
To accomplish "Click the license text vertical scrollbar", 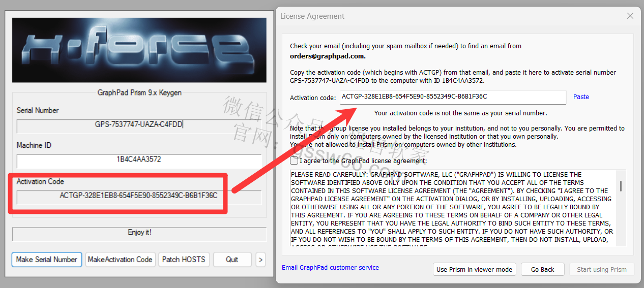I will (x=621, y=208).
